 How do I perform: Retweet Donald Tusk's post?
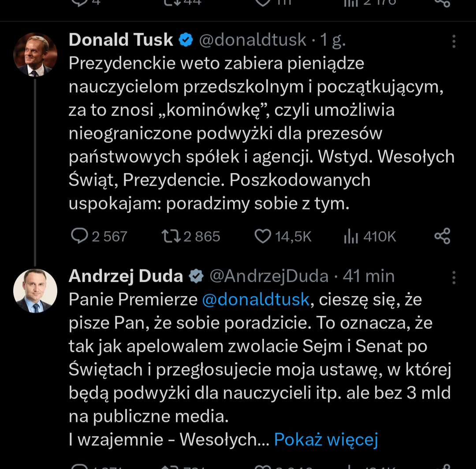[172, 237]
